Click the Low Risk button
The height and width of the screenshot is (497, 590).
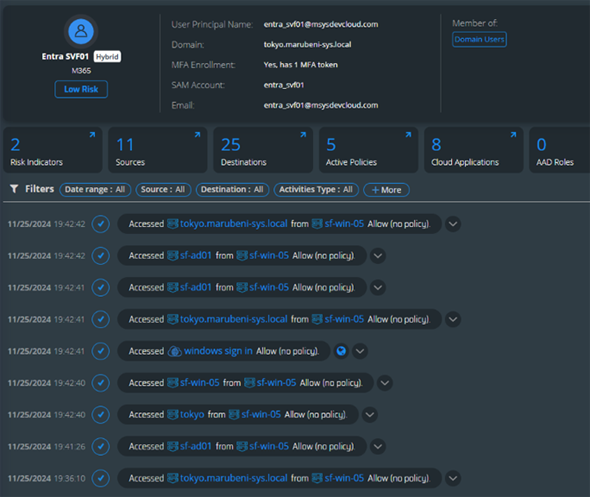81,89
